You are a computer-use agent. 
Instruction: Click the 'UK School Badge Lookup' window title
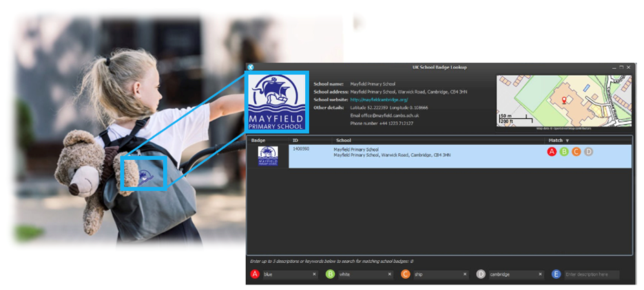tap(439, 68)
